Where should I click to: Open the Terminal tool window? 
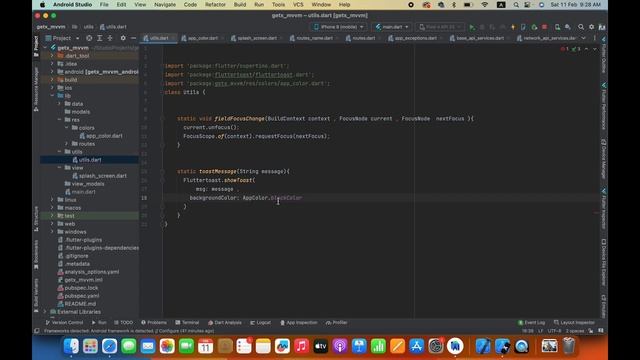[187, 322]
